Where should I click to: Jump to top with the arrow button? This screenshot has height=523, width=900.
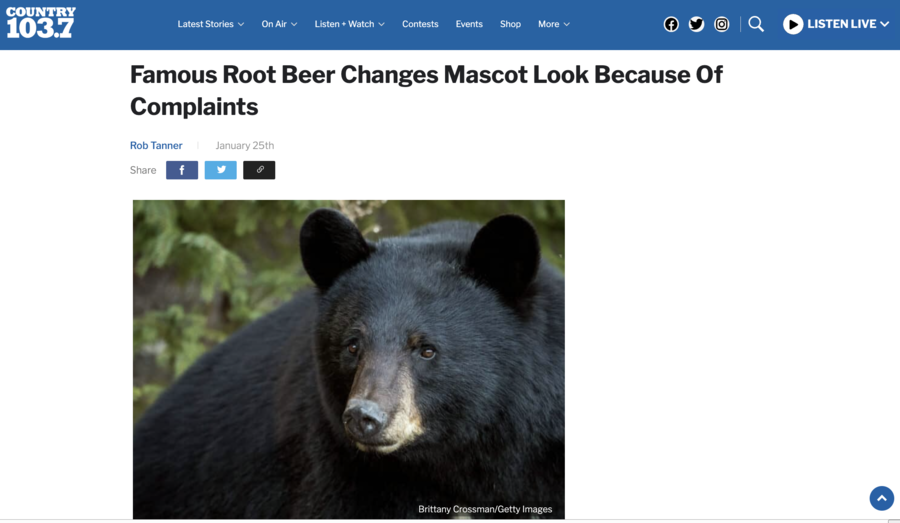(882, 498)
